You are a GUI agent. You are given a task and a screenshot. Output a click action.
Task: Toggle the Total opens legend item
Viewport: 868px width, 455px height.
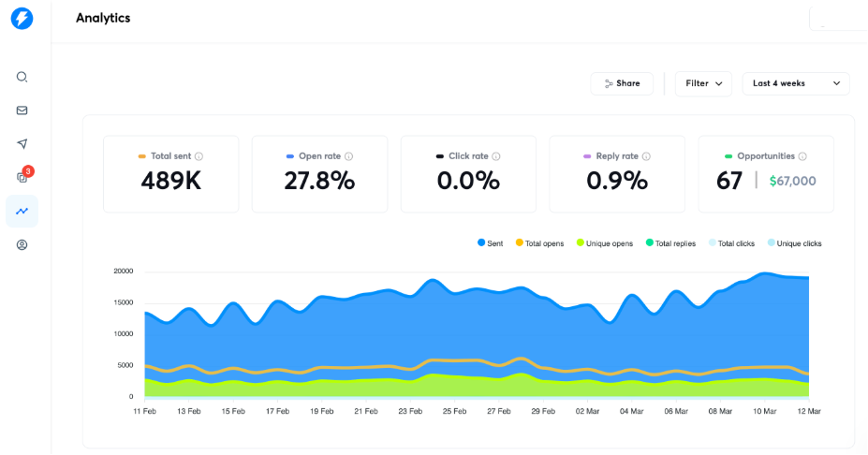pyautogui.click(x=539, y=243)
